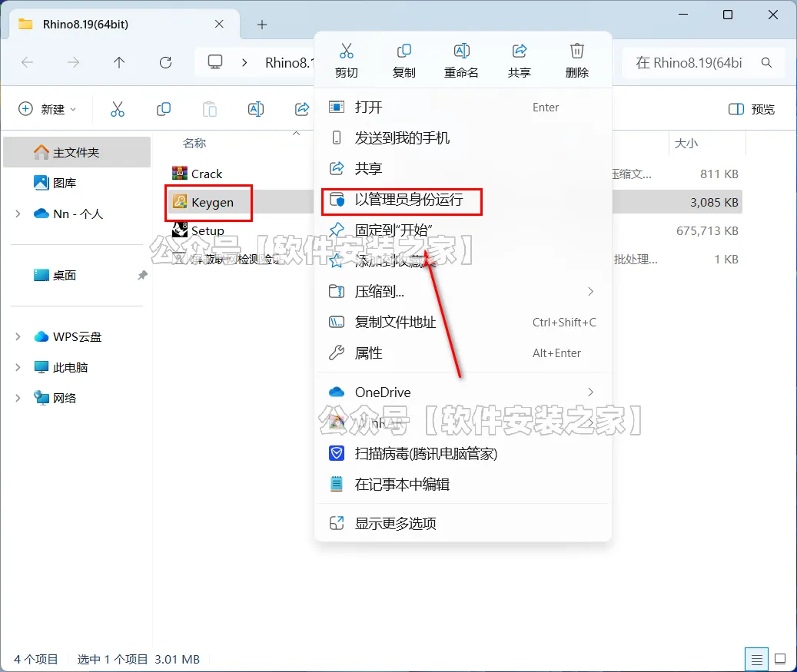Choose 在记事本中编辑 entry
797x672 pixels.
(x=463, y=484)
